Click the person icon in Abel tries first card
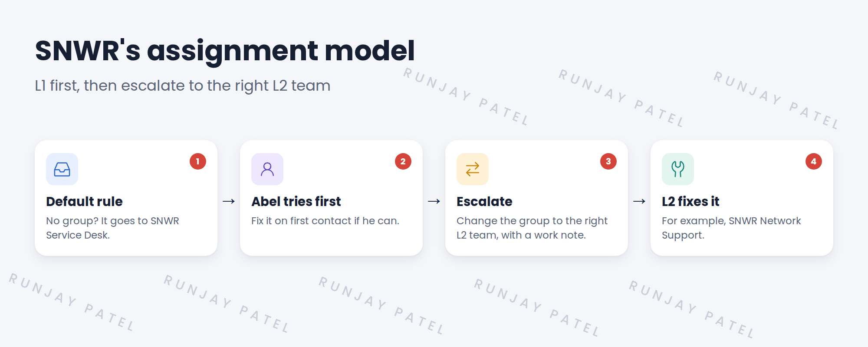This screenshot has height=347, width=868. [267, 169]
